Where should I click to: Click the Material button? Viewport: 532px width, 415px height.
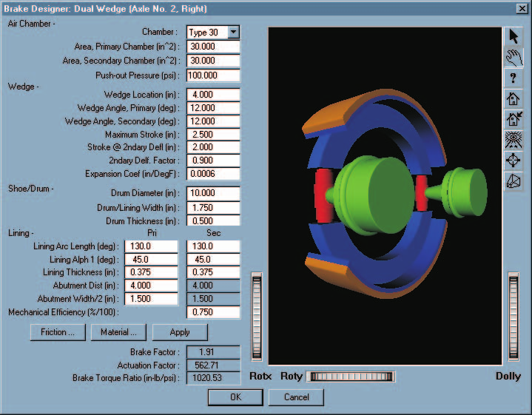(118, 332)
